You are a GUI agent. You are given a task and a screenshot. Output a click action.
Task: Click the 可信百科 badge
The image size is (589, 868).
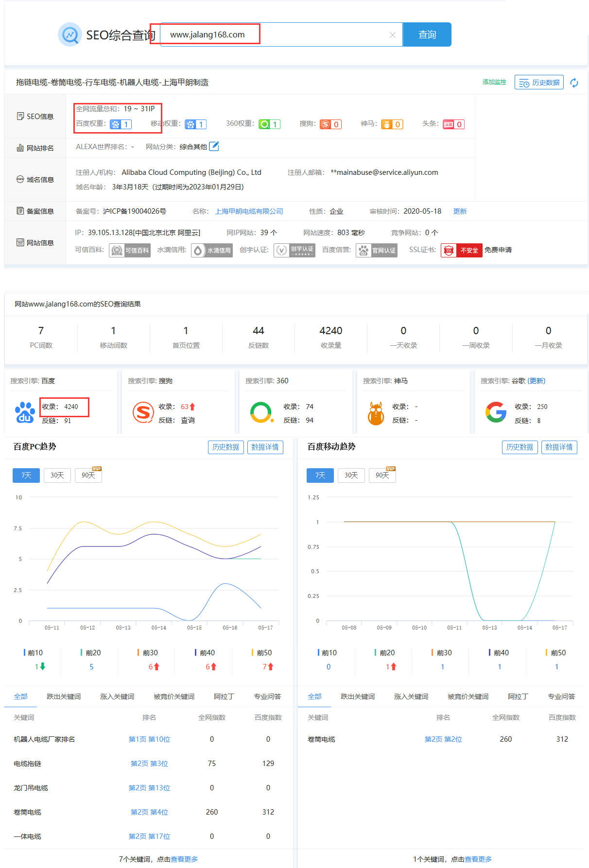coord(130,250)
